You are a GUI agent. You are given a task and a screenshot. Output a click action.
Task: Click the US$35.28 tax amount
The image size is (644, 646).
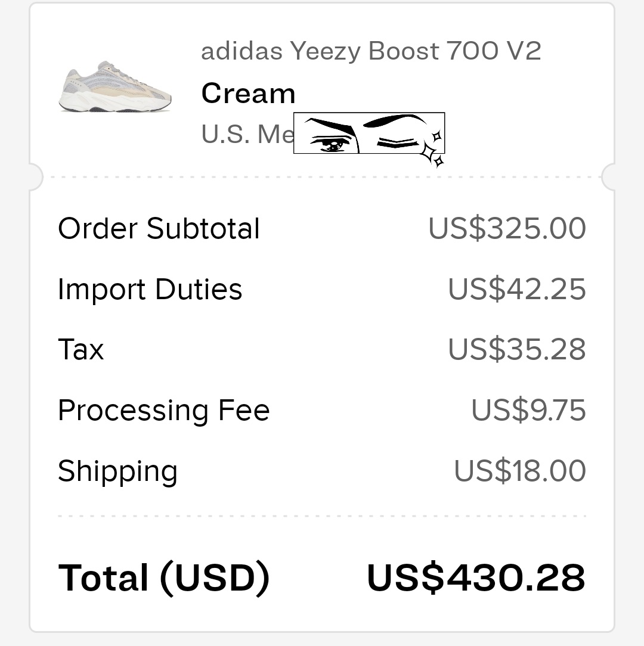point(516,349)
